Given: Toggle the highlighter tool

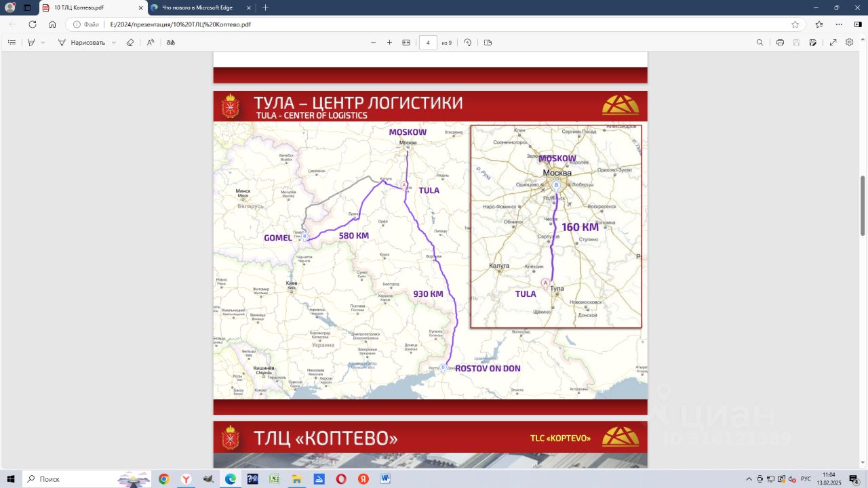Looking at the screenshot, I should pos(31,42).
